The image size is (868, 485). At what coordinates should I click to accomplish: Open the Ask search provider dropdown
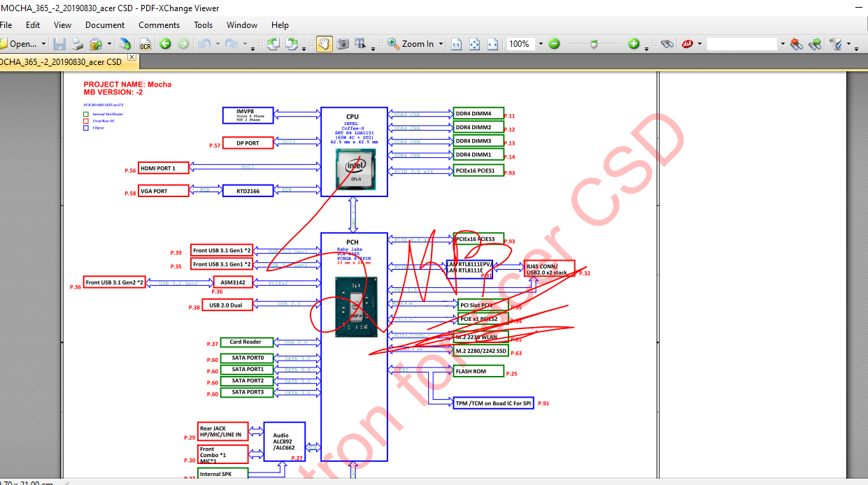click(x=700, y=43)
